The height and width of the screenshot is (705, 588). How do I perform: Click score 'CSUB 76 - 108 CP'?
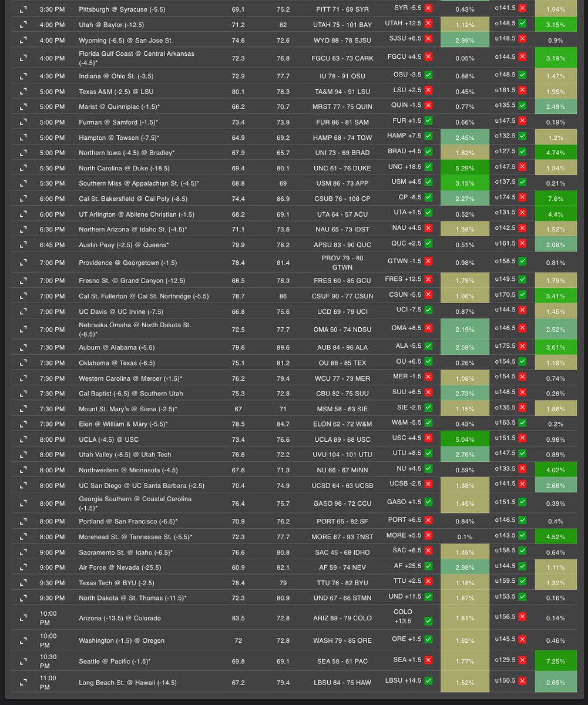342,199
